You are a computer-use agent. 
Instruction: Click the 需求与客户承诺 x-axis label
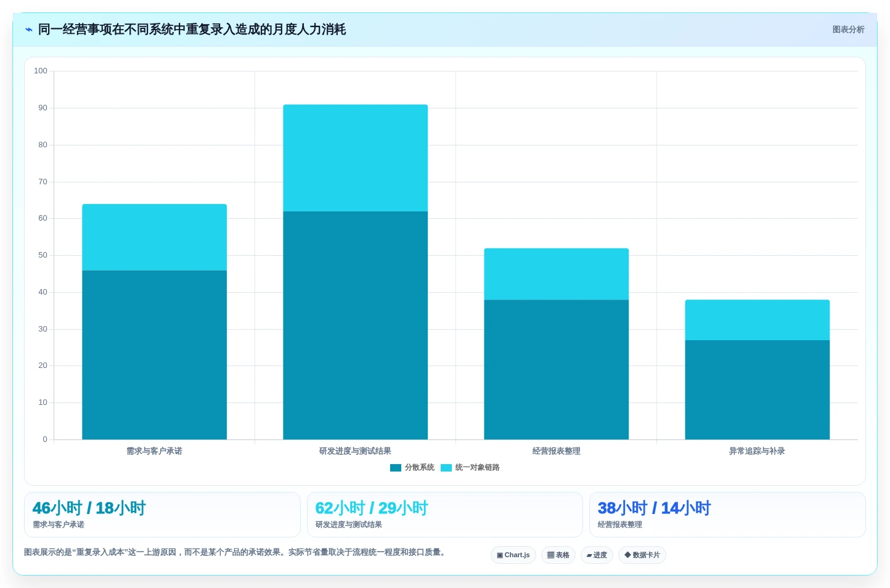coord(154,451)
